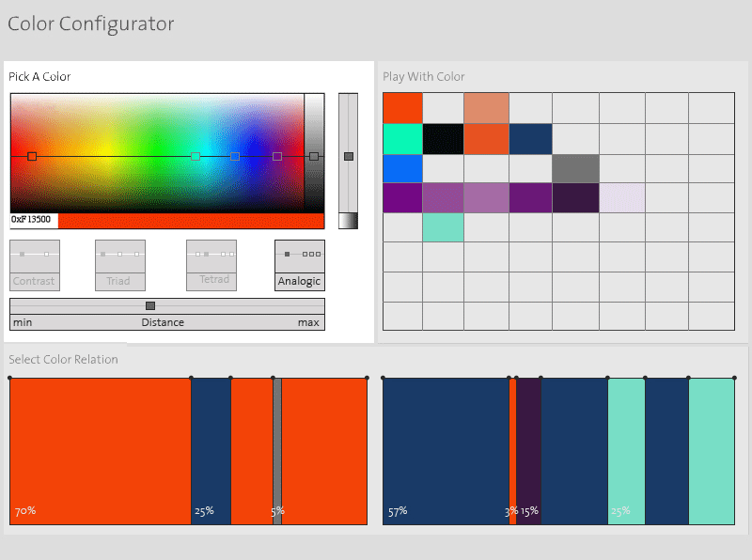Pick the mauve pink-purple swatch
Viewport: 752px width, 560px height.
point(486,197)
